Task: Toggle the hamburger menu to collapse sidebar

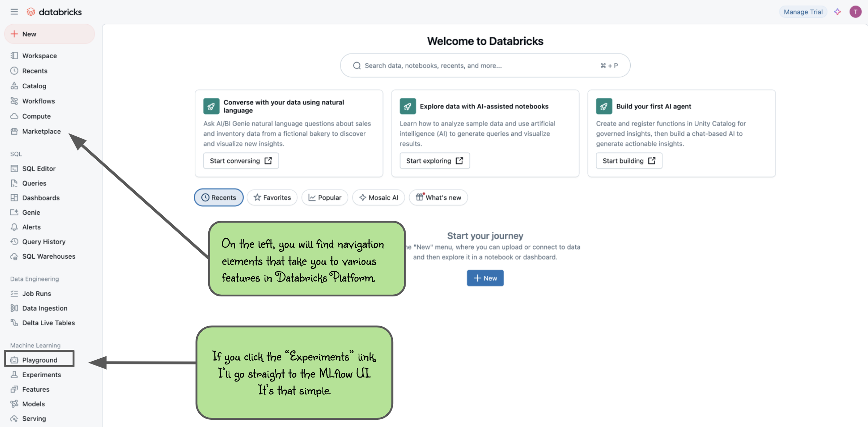Action: click(14, 12)
